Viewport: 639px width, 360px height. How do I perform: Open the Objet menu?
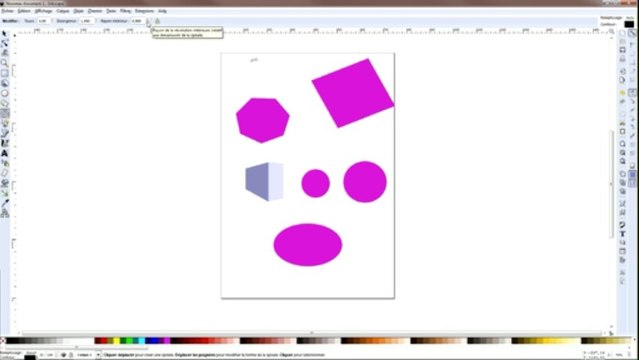click(x=78, y=11)
